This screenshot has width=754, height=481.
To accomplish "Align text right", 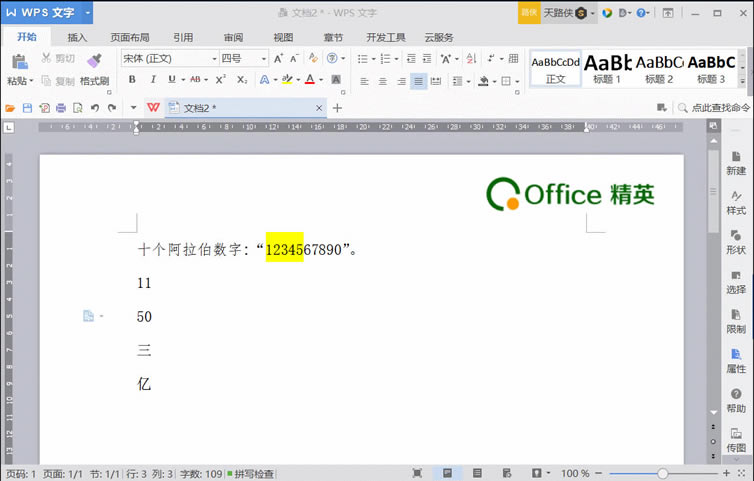I will coord(401,81).
